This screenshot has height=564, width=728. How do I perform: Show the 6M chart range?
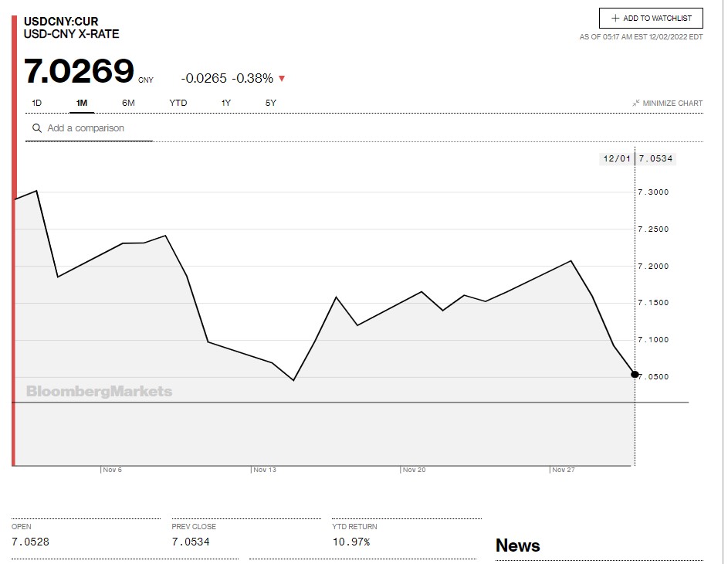[128, 103]
